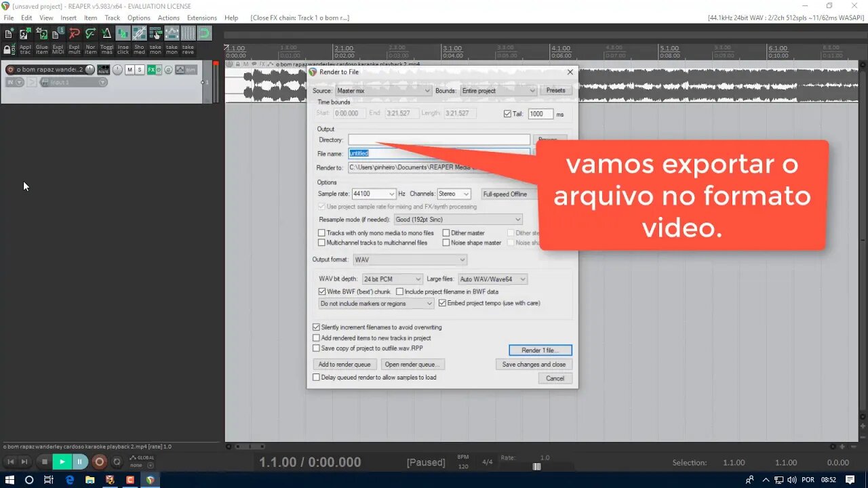Image resolution: width=868 pixels, height=488 pixels.
Task: Adjust the playback Rate slider
Action: tap(536, 466)
